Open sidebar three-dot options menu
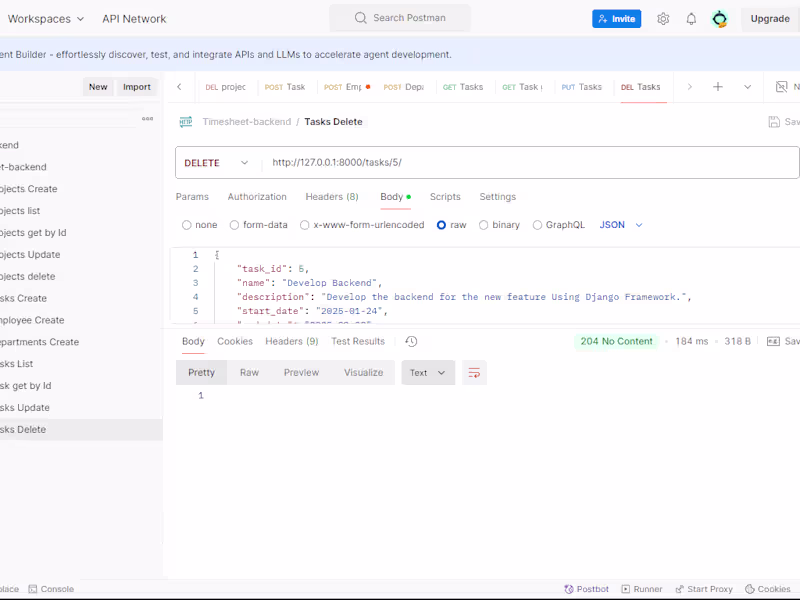Image resolution: width=800 pixels, height=600 pixels. (147, 119)
